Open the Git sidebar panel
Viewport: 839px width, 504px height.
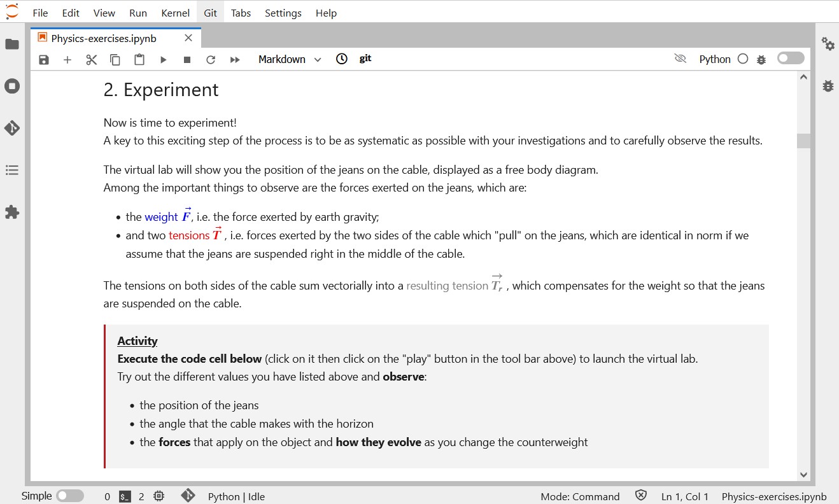pyautogui.click(x=12, y=127)
